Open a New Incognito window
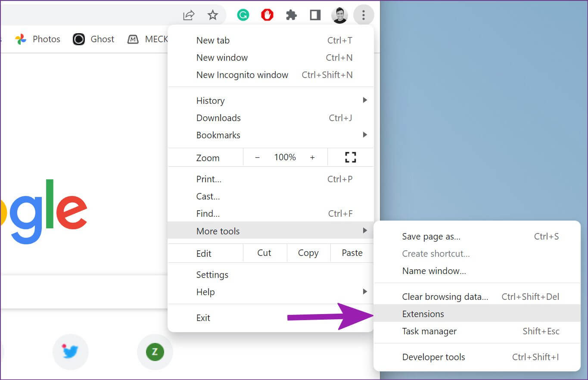 point(271,75)
